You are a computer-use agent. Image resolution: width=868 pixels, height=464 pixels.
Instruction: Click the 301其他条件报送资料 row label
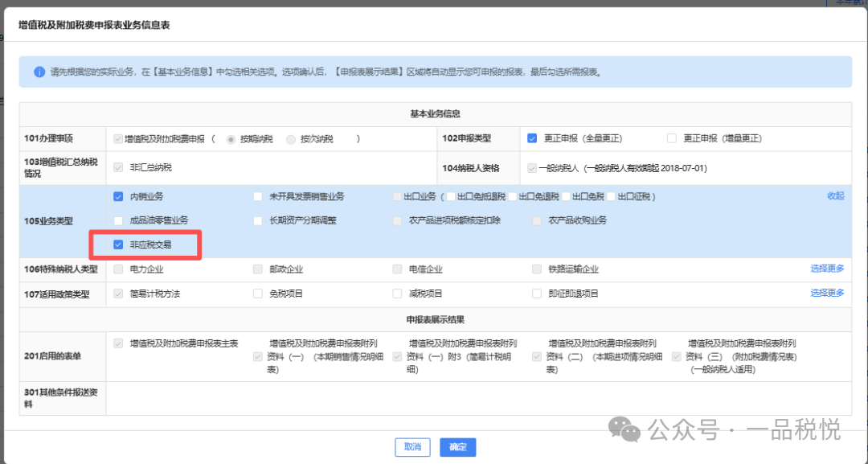tap(61, 398)
